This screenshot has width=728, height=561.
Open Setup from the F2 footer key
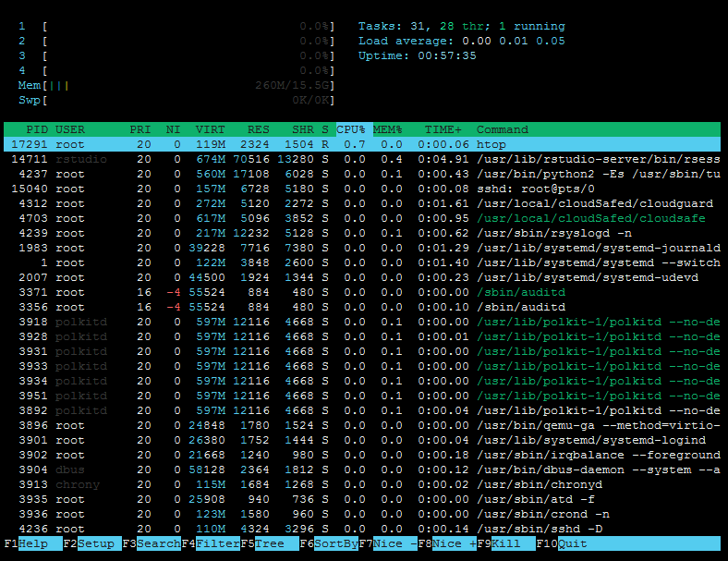[x=92, y=543]
